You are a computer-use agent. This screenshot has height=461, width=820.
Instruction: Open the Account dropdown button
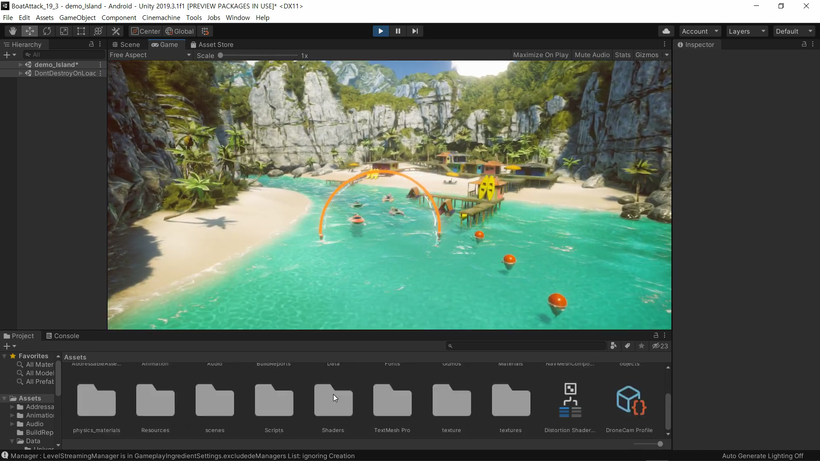click(699, 31)
